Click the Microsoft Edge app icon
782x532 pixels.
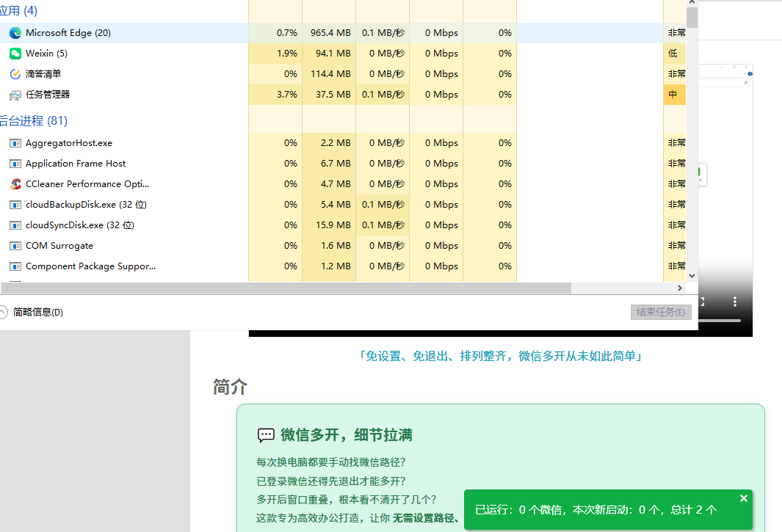pos(15,33)
